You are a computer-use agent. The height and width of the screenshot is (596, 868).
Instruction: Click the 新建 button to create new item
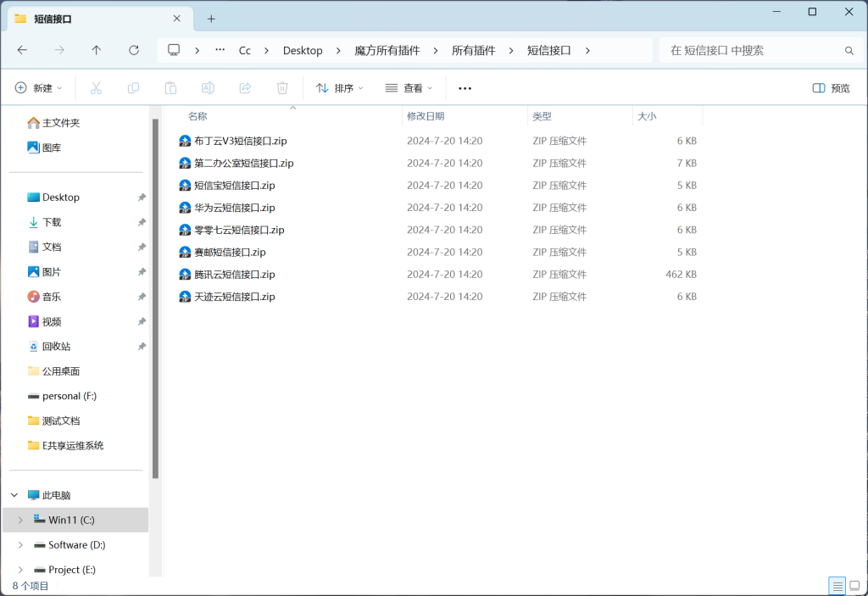(37, 87)
